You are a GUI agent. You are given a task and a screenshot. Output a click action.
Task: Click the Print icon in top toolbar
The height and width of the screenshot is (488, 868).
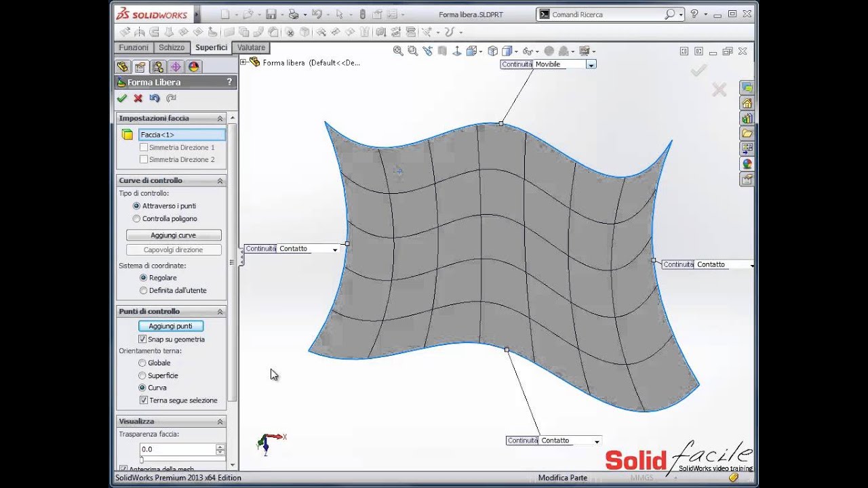click(x=293, y=14)
